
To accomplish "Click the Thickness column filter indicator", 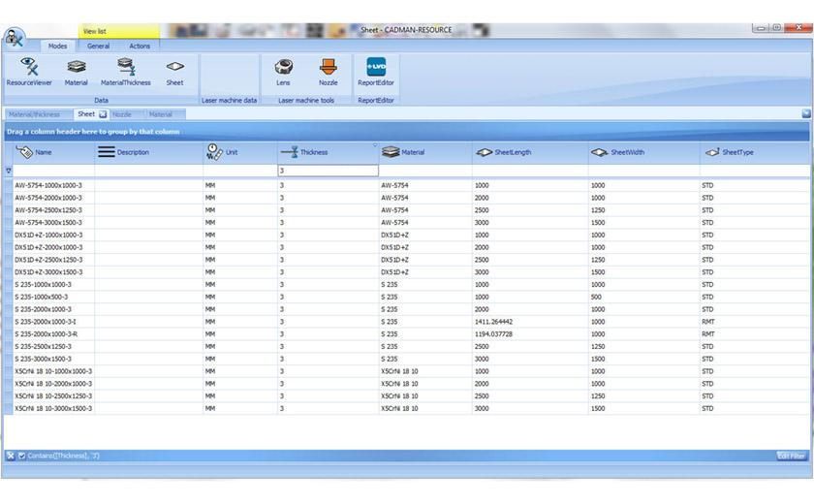I will pyautogui.click(x=375, y=145).
